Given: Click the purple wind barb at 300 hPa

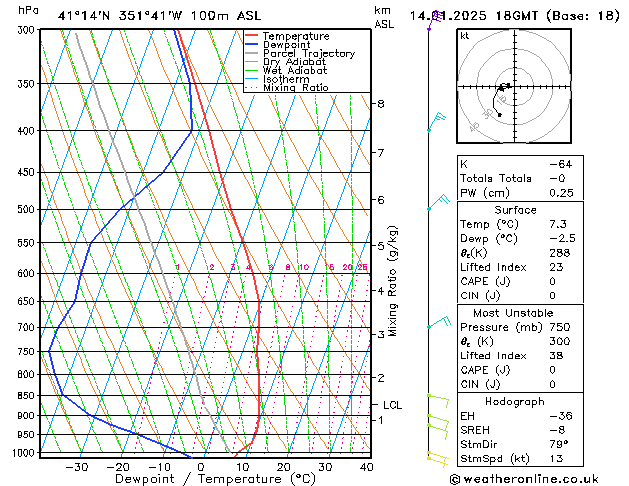Looking at the screenshot, I should 435,21.
